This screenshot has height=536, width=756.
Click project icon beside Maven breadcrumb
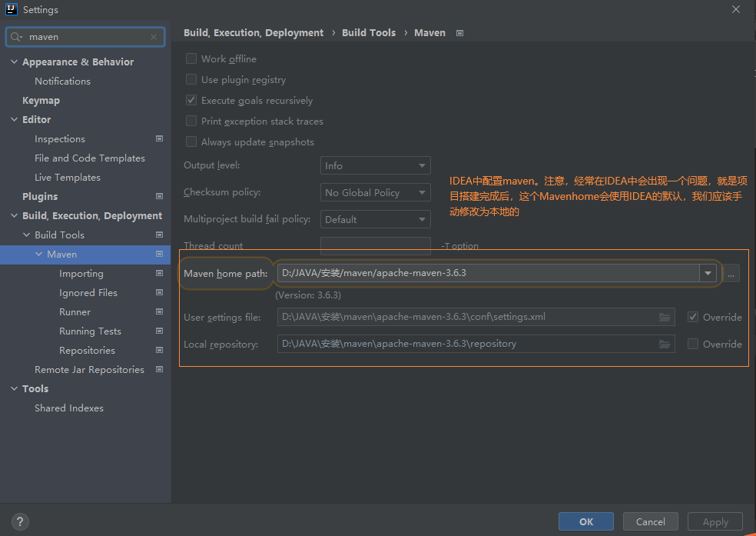pyautogui.click(x=459, y=33)
